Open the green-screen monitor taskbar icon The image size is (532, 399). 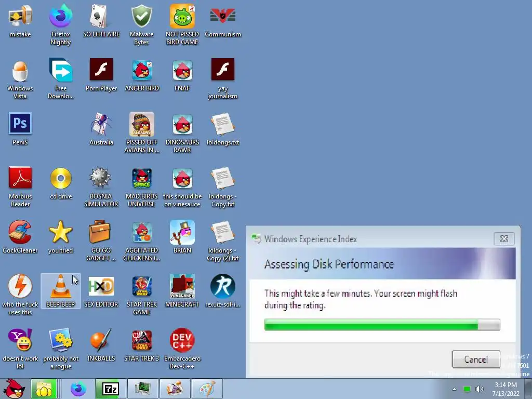[x=143, y=389]
